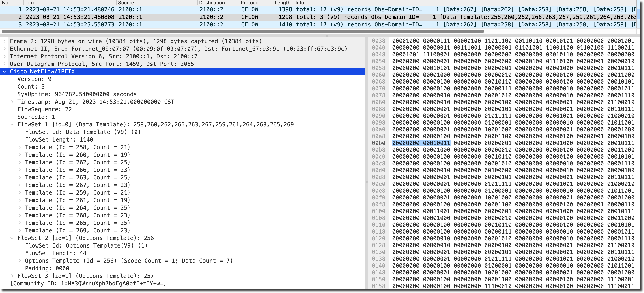This screenshot has width=644, height=293.
Task: Sort by the Protocol column header
Action: pyautogui.click(x=250, y=3)
